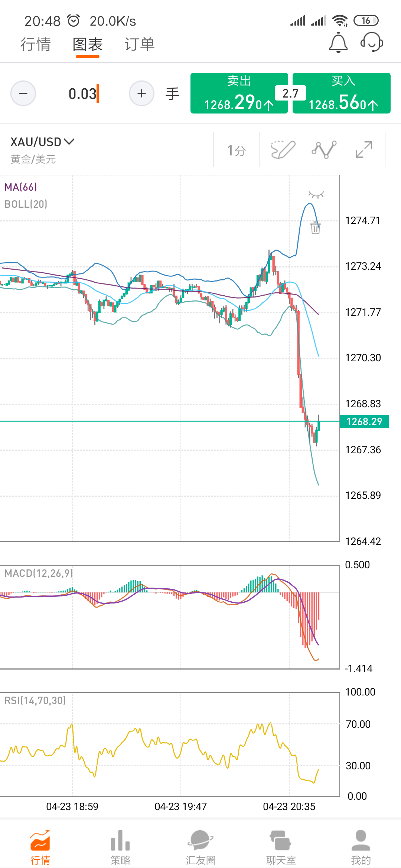Decrease lot size with minus button
Image resolution: width=401 pixels, height=868 pixels.
23,93
